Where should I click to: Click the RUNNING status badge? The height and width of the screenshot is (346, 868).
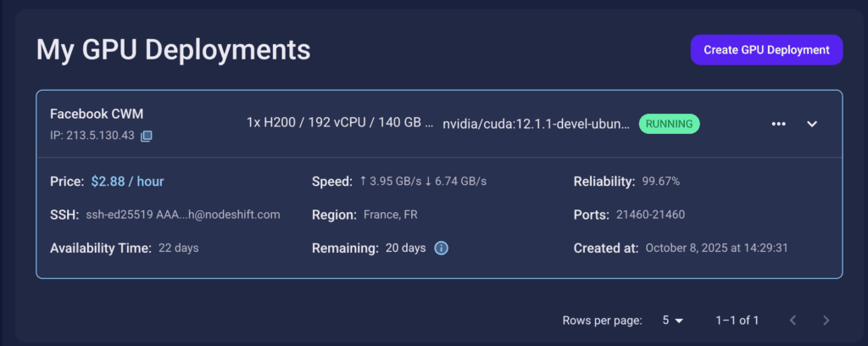669,124
